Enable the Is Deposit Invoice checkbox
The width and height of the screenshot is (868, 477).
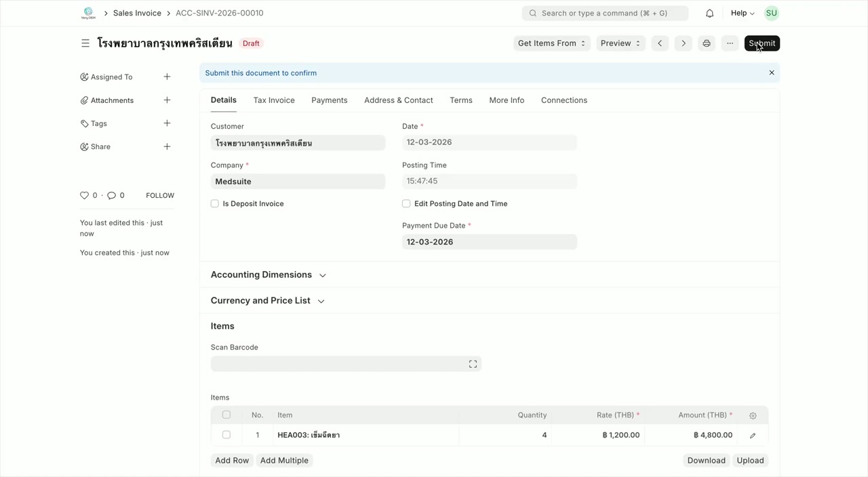coord(214,203)
